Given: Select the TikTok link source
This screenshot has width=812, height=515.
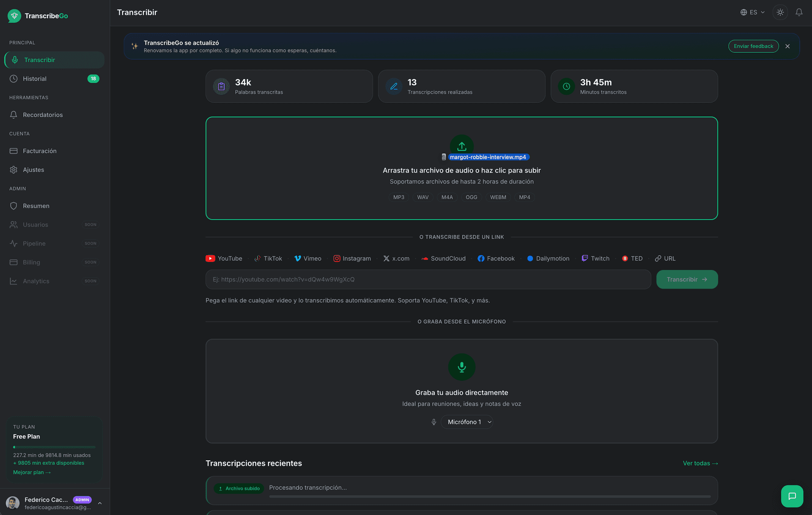Looking at the screenshot, I should [x=268, y=259].
